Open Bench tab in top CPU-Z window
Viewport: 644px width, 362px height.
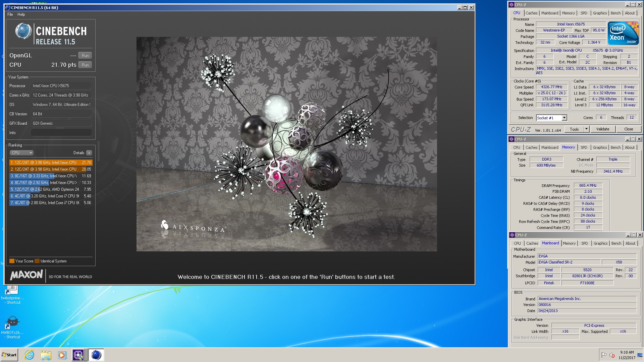tap(615, 13)
